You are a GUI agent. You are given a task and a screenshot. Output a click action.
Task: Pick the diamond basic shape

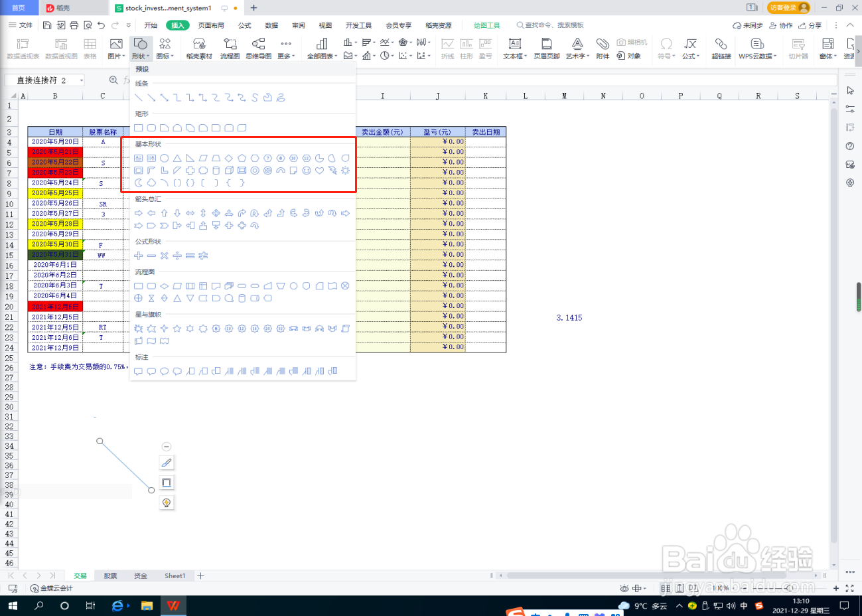[x=229, y=158]
